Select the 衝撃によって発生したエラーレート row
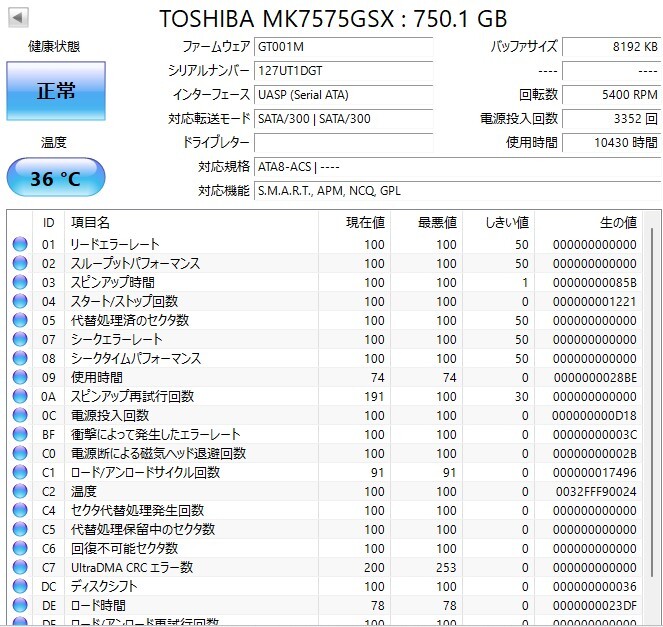 (x=325, y=435)
